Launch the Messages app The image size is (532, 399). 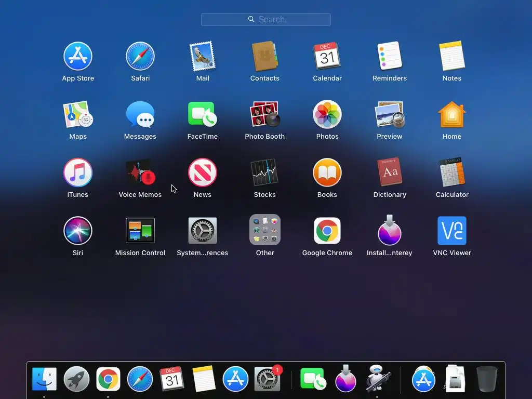click(x=140, y=115)
